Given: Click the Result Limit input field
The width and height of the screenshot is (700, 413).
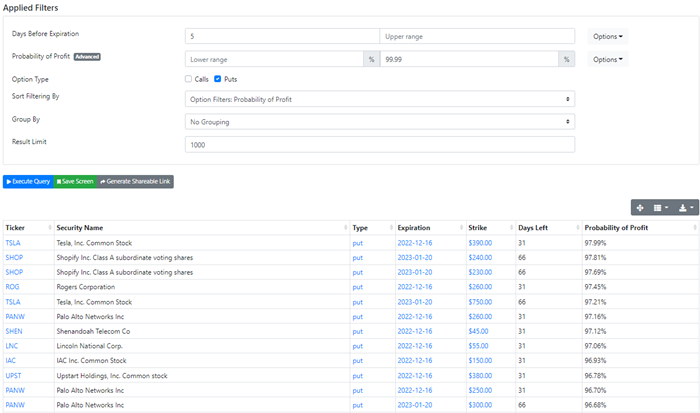Looking at the screenshot, I should coord(380,145).
